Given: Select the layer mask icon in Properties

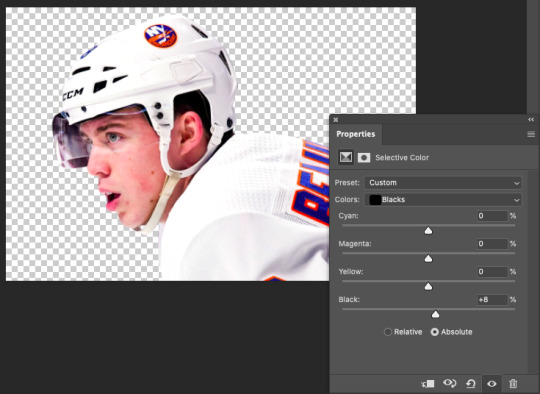Looking at the screenshot, I should coord(364,158).
